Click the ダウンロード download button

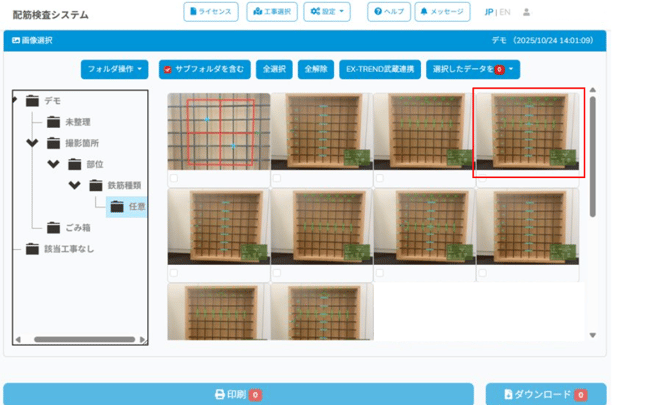point(547,394)
